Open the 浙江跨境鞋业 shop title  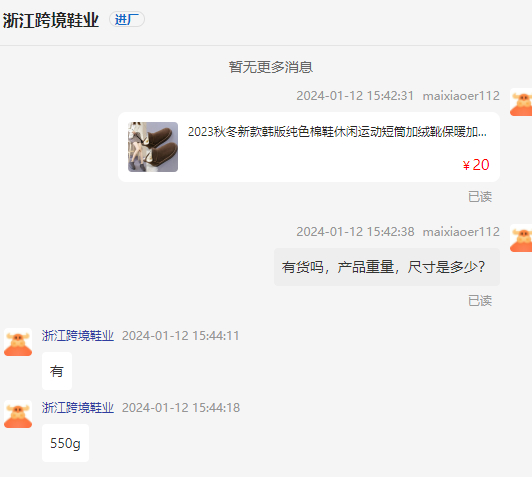click(x=51, y=20)
